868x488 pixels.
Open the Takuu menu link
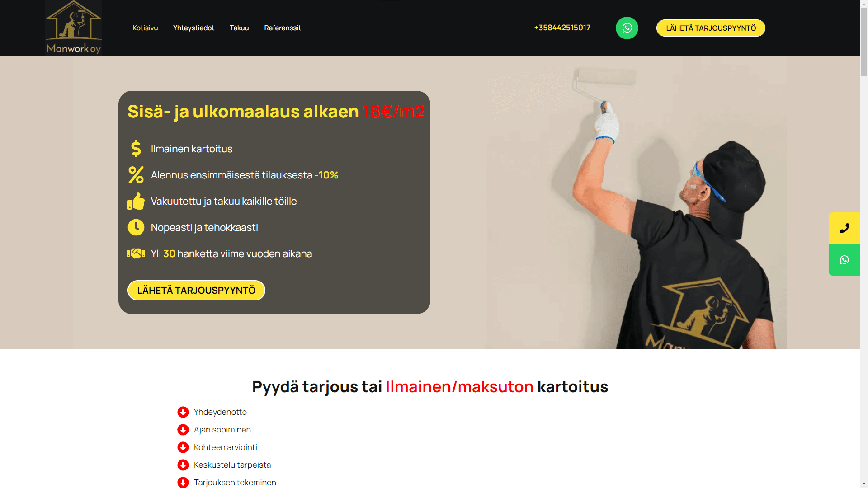click(x=239, y=28)
